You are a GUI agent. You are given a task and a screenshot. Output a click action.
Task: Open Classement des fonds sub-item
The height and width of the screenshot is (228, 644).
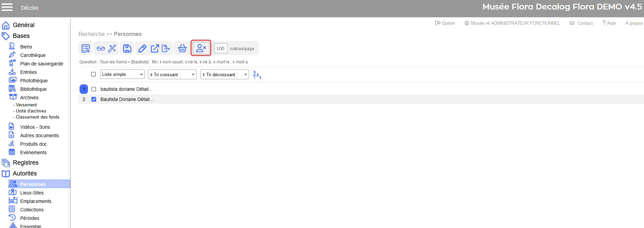pyautogui.click(x=38, y=117)
